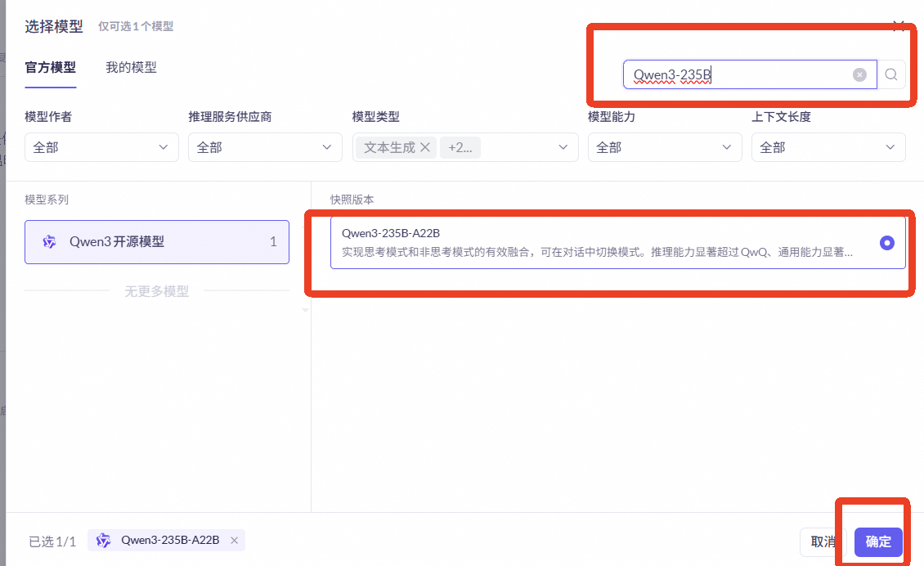
Task: Click the 取消 cancel button
Action: point(823,541)
